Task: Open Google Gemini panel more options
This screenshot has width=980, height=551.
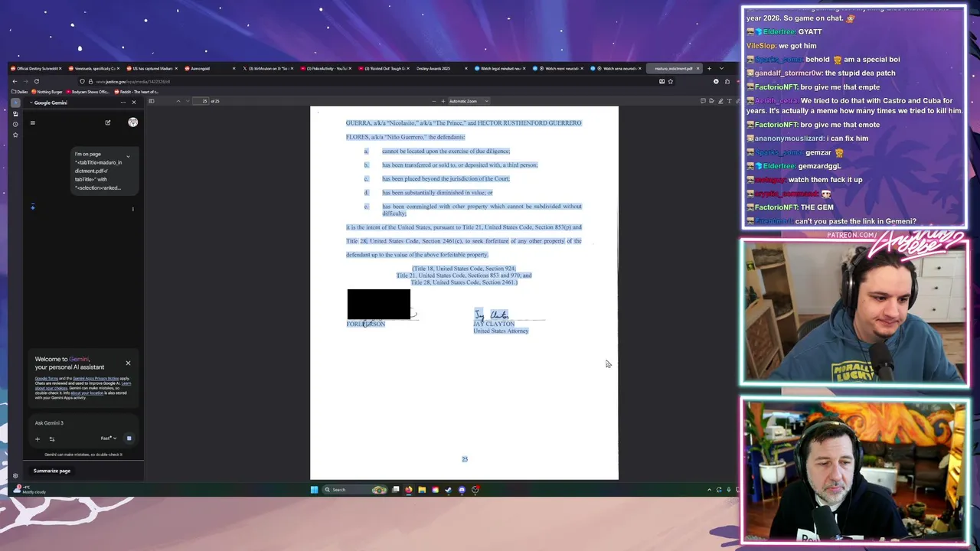Action: (122, 103)
